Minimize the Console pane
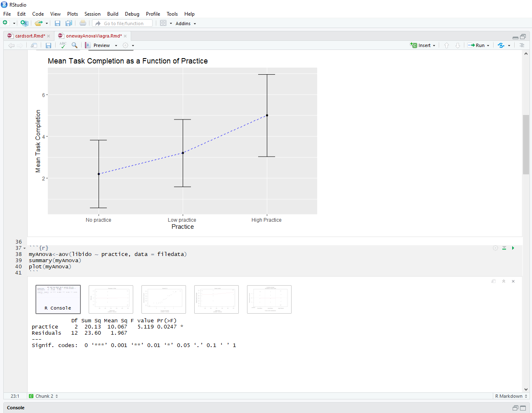This screenshot has width=532, height=413. [516, 408]
